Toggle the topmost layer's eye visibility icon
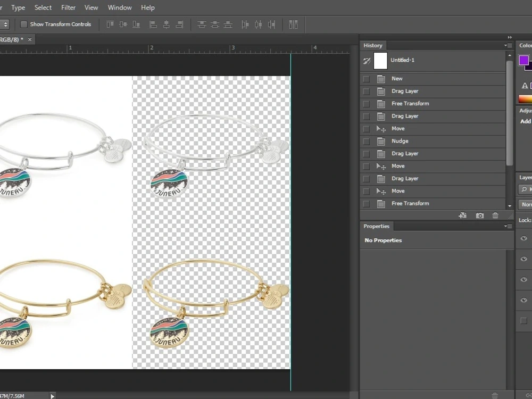Viewport: 532px width, 399px height. pyautogui.click(x=524, y=238)
